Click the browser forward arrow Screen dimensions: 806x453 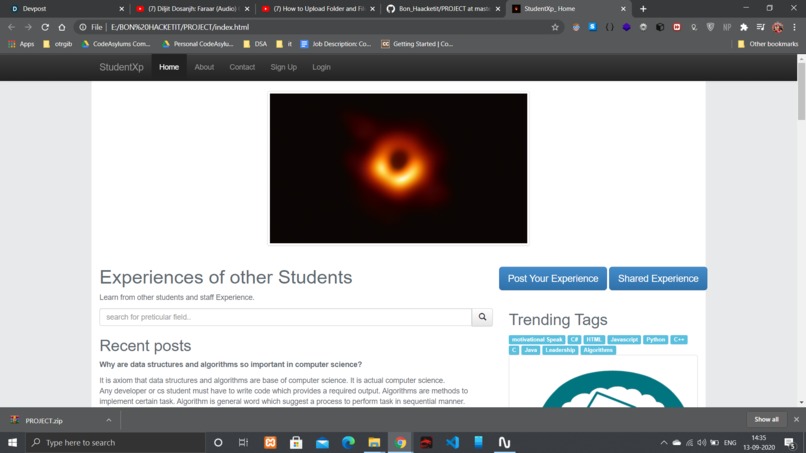28,27
